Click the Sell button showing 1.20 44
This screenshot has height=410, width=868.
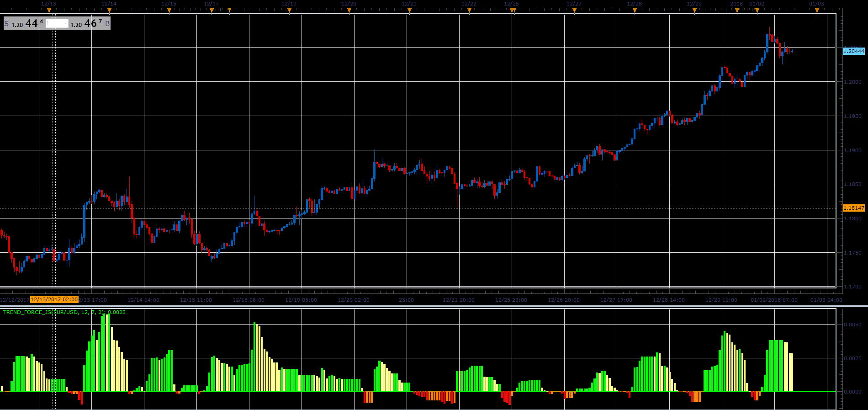point(24,23)
